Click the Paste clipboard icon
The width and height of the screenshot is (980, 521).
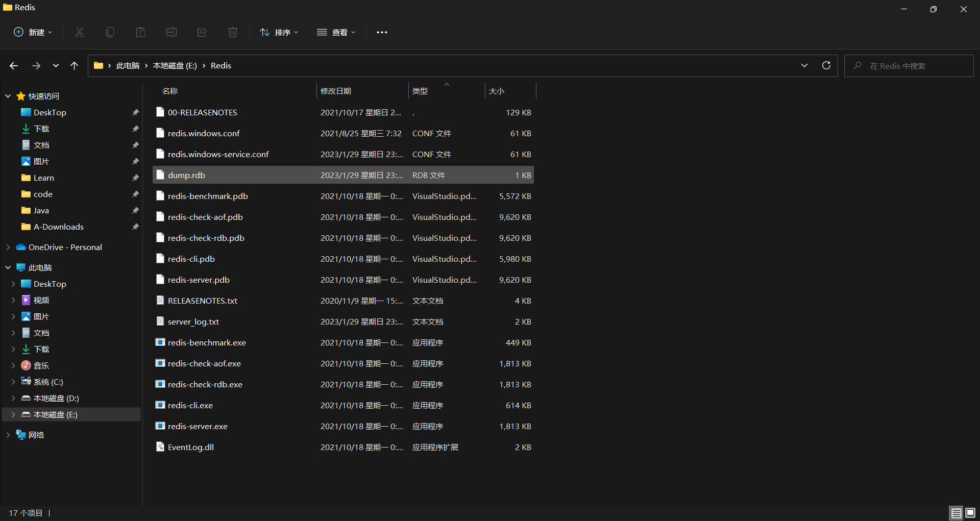(141, 32)
